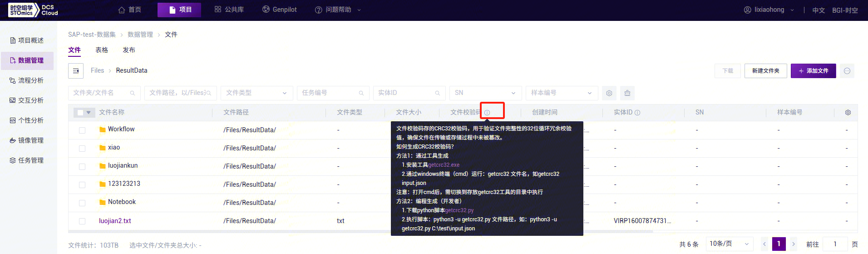The height and width of the screenshot is (254, 868).
Task: Open Genpilot from the top navigation
Action: [x=280, y=10]
